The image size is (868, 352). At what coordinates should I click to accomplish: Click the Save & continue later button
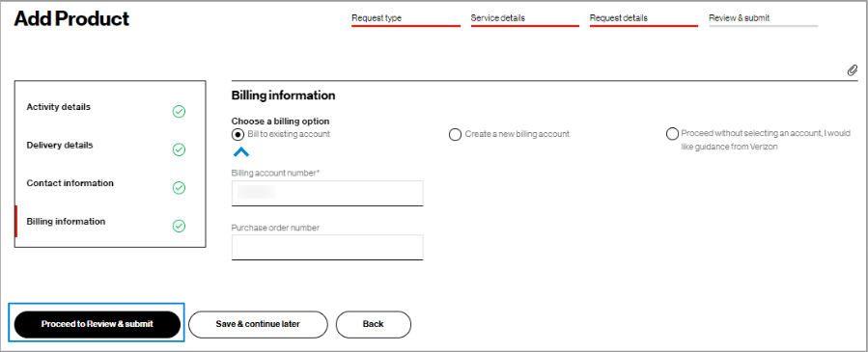(x=258, y=324)
